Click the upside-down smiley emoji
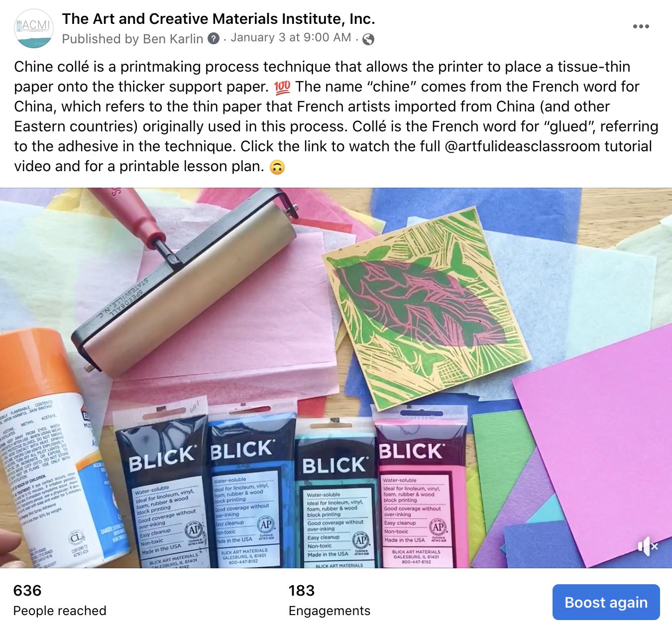The height and width of the screenshot is (635, 672). pos(277,167)
